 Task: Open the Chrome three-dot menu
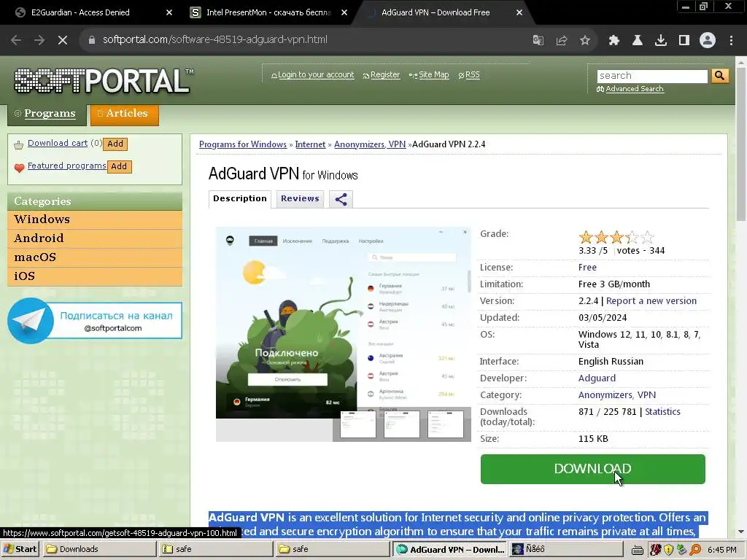tap(731, 40)
